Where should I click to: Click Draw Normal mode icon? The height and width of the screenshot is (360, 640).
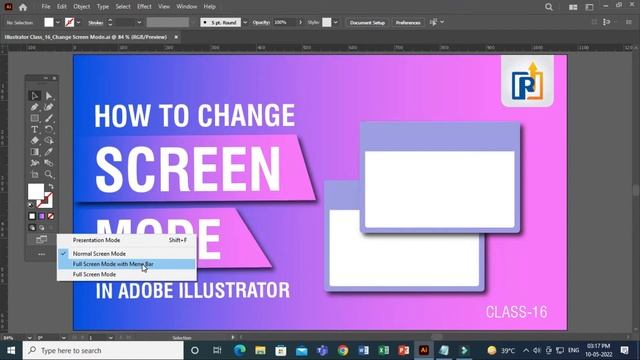coord(32,228)
